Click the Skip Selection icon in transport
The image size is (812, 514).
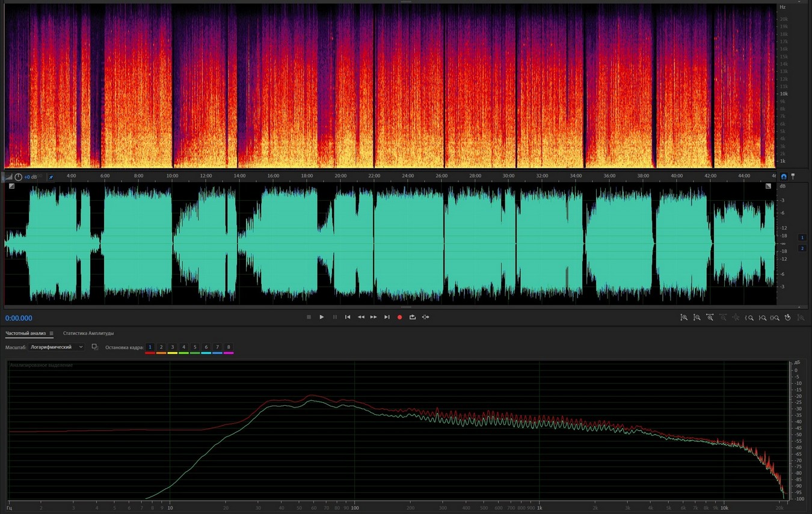[426, 317]
